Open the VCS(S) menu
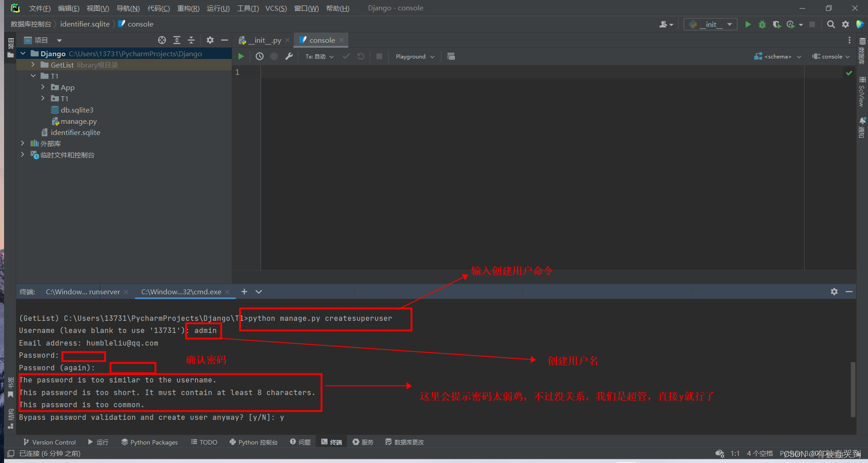This screenshot has width=868, height=463. click(276, 8)
